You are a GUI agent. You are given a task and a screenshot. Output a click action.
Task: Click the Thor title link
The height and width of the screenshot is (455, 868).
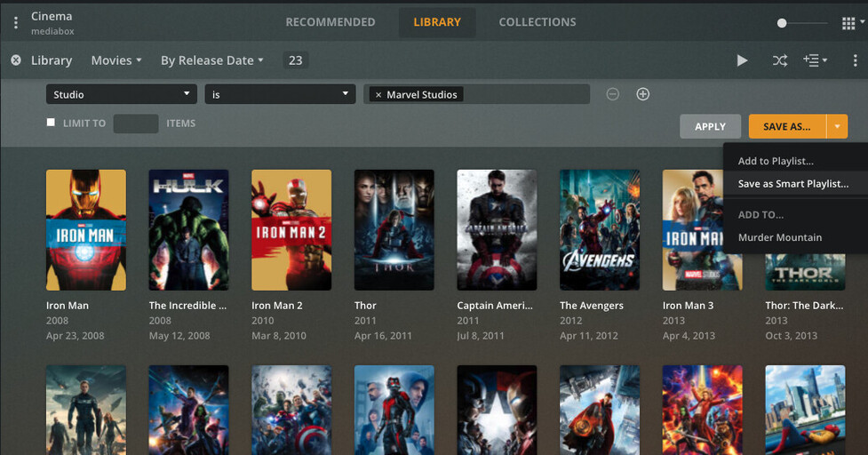pos(365,306)
